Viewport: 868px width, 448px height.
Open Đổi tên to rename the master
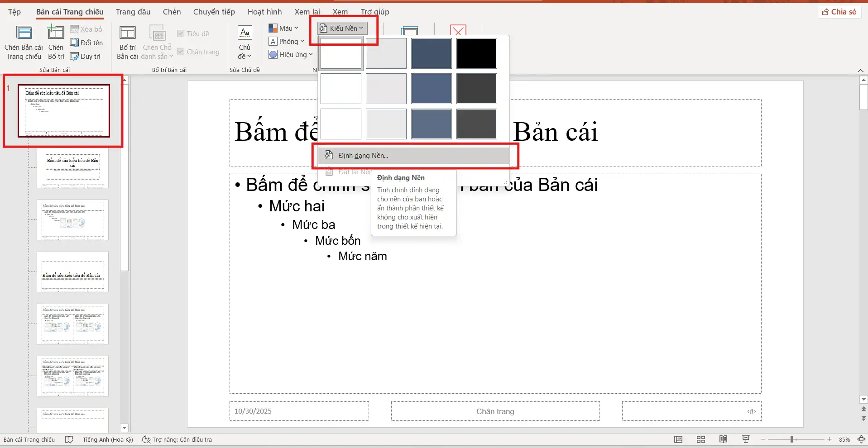87,43
